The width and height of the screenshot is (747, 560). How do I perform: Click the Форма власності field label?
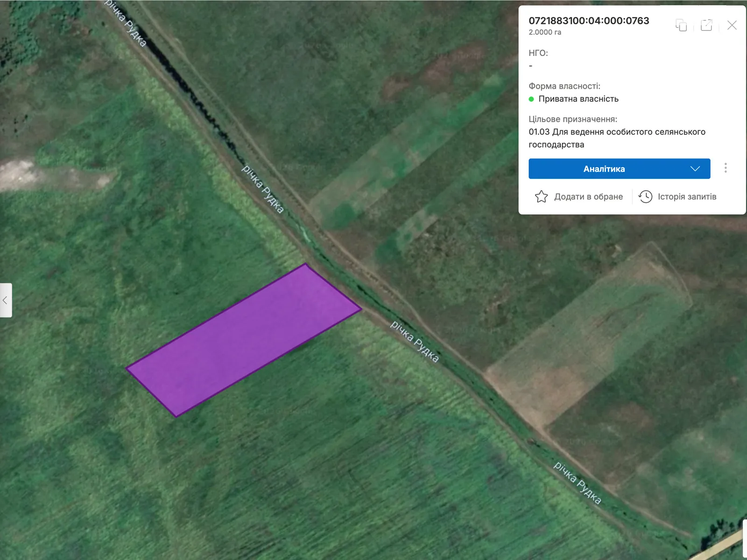pyautogui.click(x=564, y=86)
